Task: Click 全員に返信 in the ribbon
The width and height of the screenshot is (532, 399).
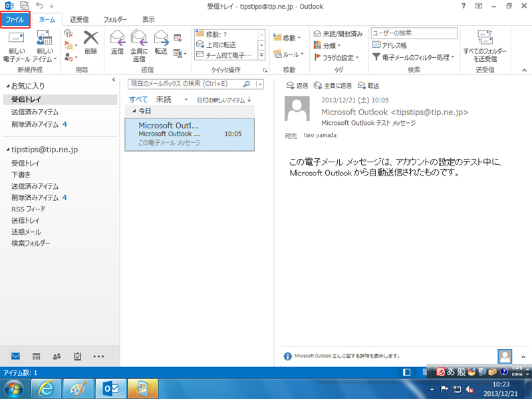Action: point(139,46)
